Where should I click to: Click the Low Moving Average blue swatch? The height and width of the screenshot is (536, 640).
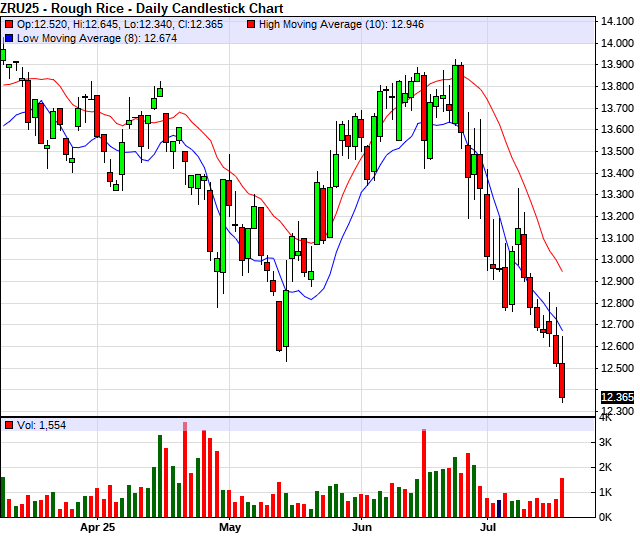[8, 37]
